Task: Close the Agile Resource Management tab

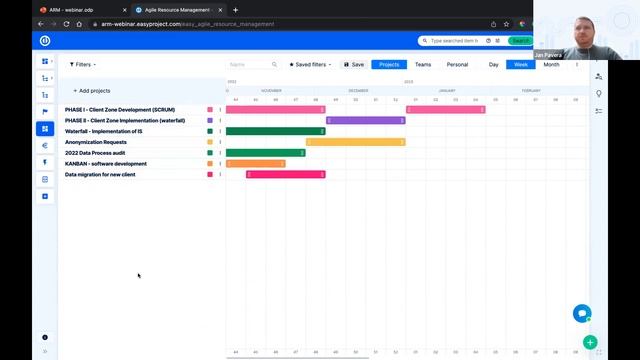Action: [220, 10]
